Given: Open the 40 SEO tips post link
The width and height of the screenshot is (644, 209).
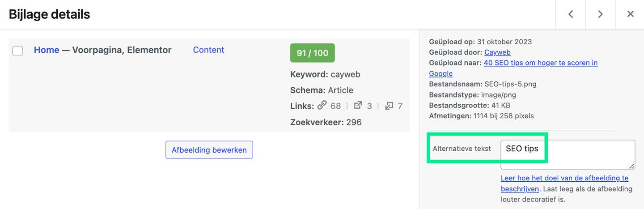Looking at the screenshot, I should (x=513, y=68).
